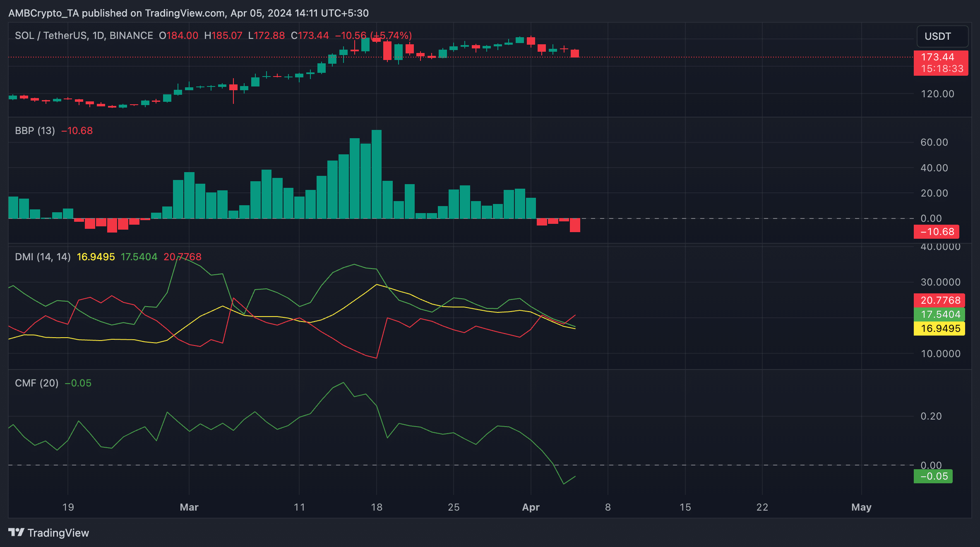Click the Mar date on time axis

point(189,507)
